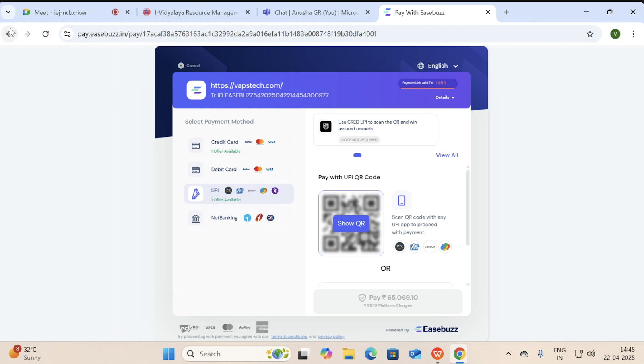The image size is (644, 364).
Task: Open the terms & conditions link
Action: tap(289, 337)
